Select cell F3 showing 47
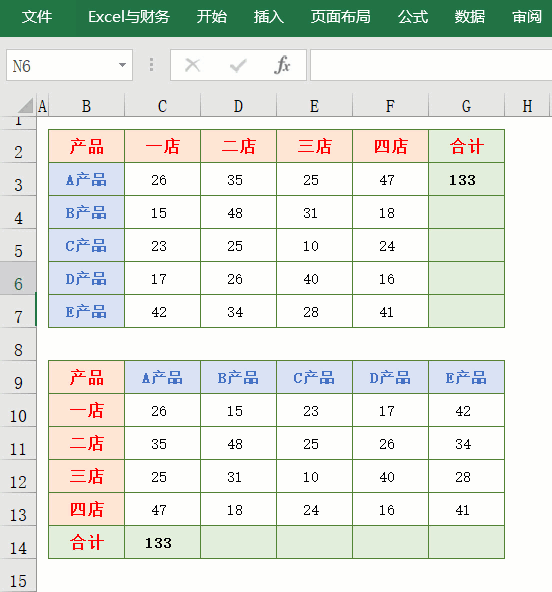 coord(390,180)
